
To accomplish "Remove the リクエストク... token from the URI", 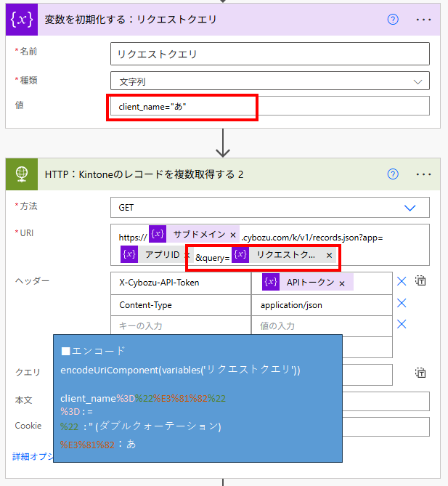I will [x=329, y=256].
